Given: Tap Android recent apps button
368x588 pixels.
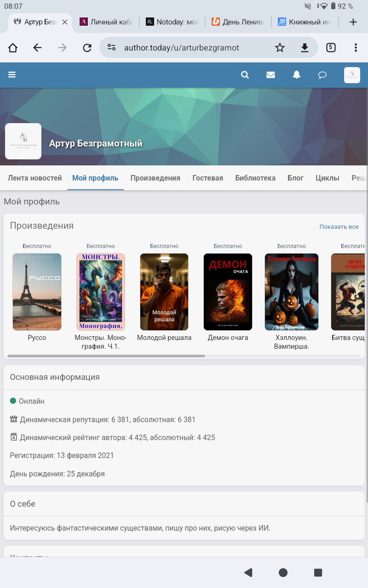Looking at the screenshot, I should point(318,572).
